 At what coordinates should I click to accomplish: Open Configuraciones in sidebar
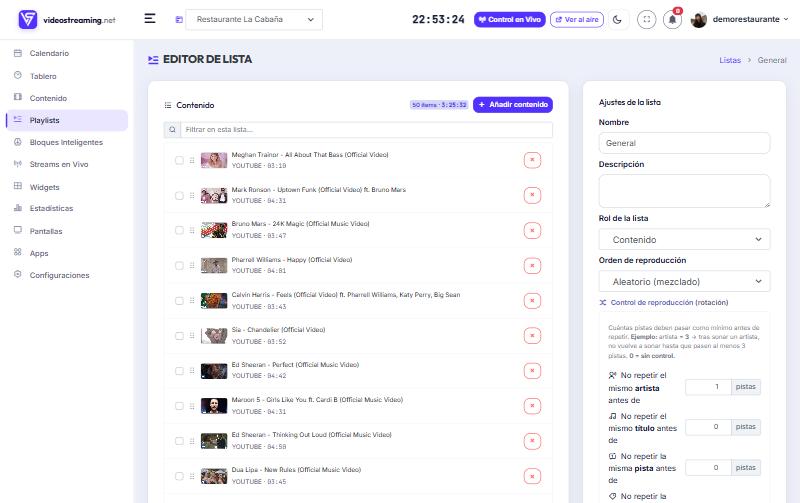[x=59, y=275]
